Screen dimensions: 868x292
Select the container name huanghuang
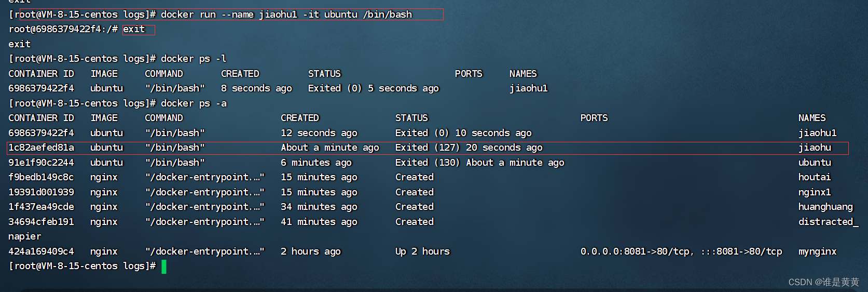pyautogui.click(x=825, y=207)
